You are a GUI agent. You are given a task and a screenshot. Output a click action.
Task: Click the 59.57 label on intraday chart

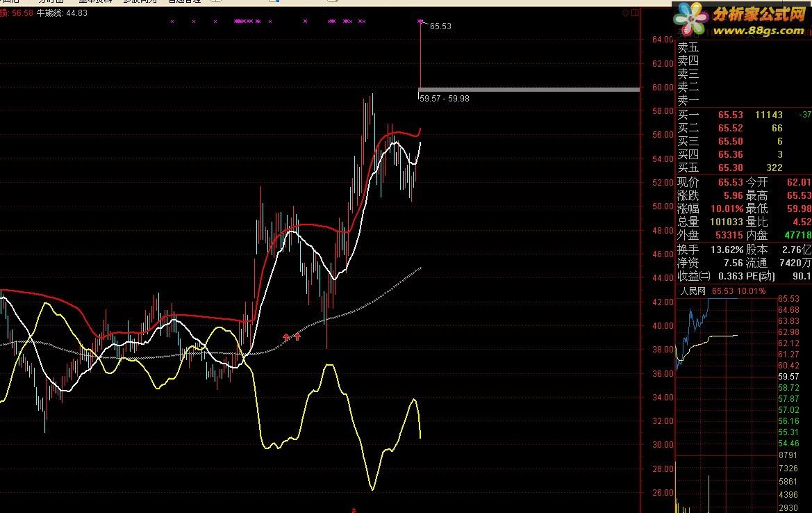pyautogui.click(x=788, y=377)
